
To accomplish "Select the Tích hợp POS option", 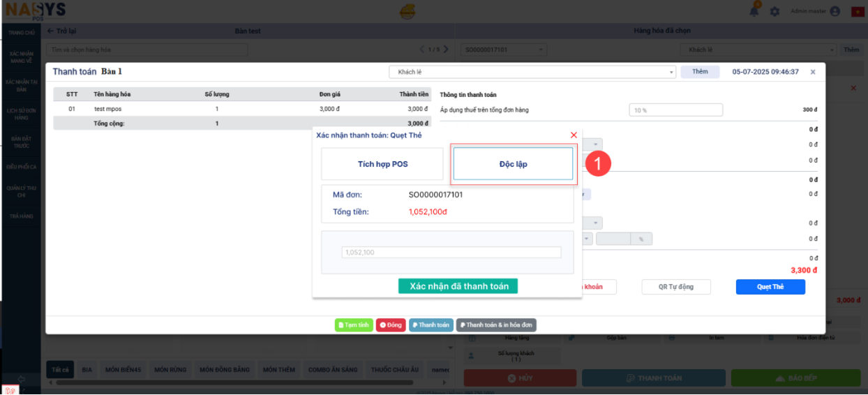I will pyautogui.click(x=382, y=164).
